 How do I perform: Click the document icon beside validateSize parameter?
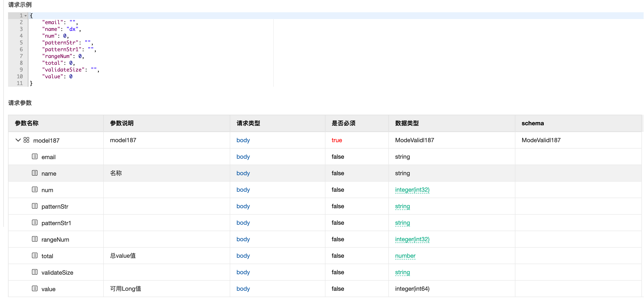pos(34,272)
